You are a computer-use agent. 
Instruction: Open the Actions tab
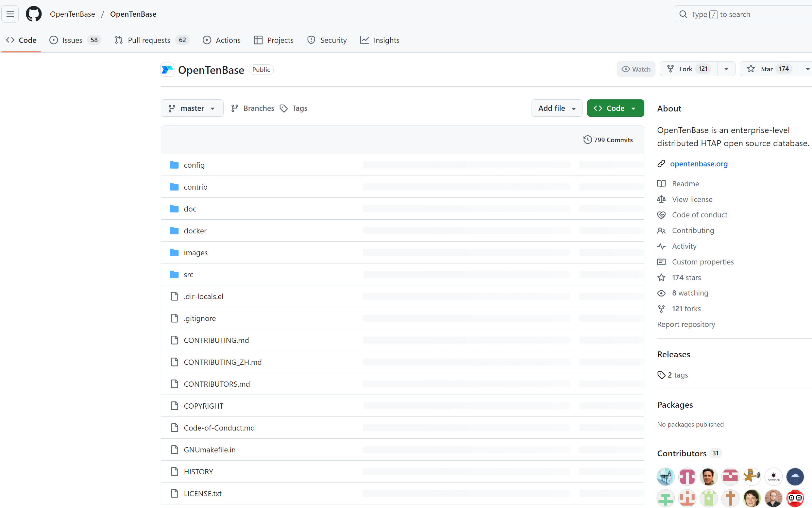pos(222,40)
